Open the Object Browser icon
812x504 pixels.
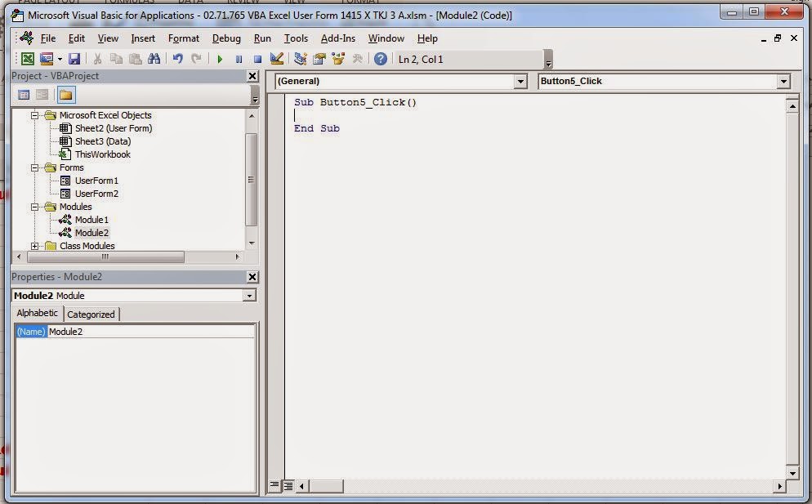(337, 57)
